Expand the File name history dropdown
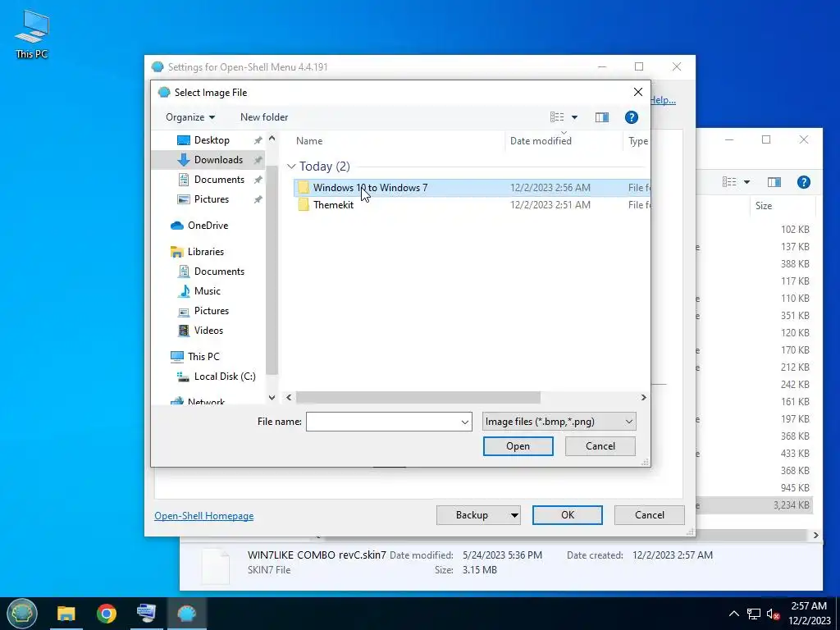This screenshot has width=840, height=630. pos(465,422)
